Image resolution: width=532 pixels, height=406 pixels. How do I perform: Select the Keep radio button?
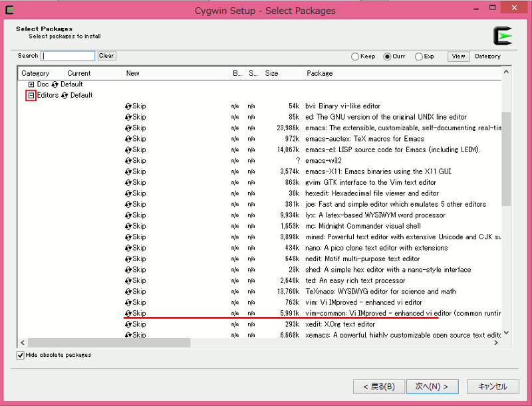point(355,56)
